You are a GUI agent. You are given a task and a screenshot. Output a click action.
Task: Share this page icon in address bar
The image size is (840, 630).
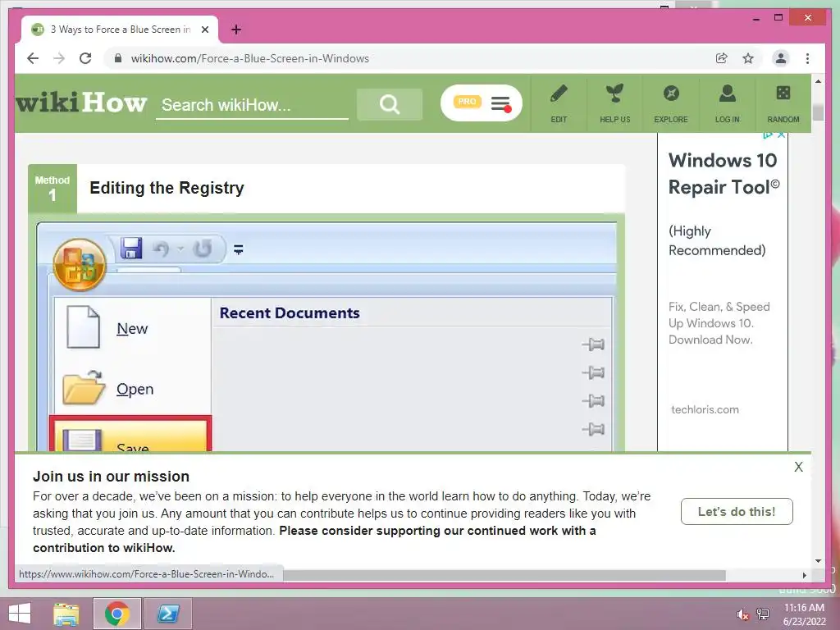pyautogui.click(x=722, y=58)
